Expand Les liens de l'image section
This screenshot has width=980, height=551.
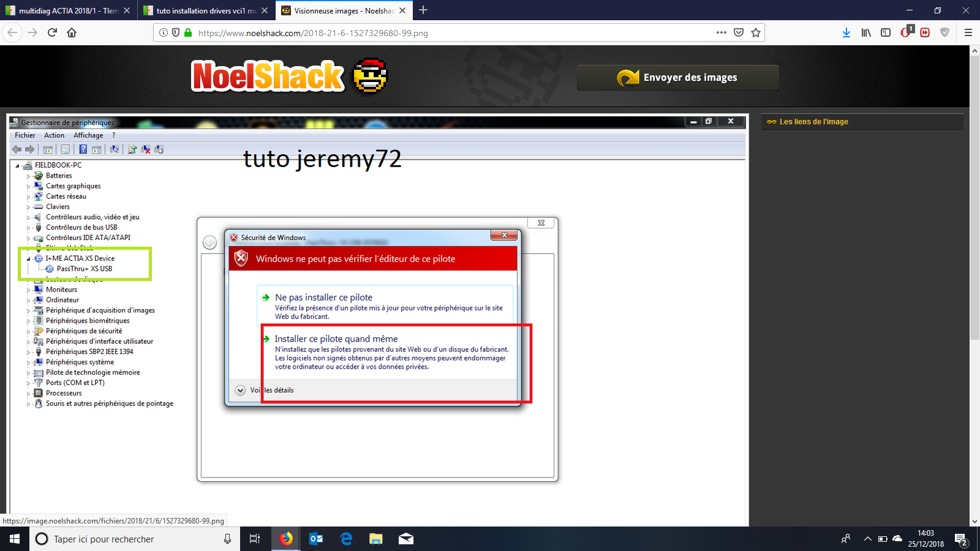click(x=862, y=122)
